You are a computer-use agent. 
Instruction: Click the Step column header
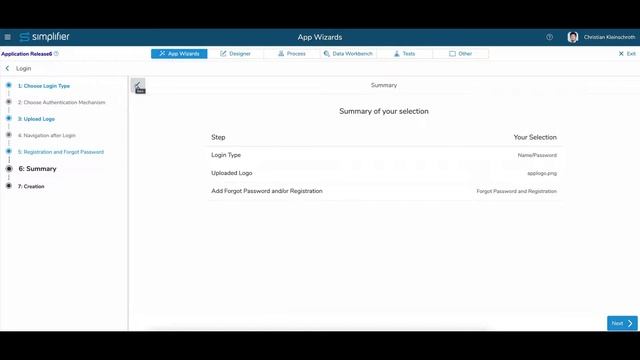pos(218,137)
